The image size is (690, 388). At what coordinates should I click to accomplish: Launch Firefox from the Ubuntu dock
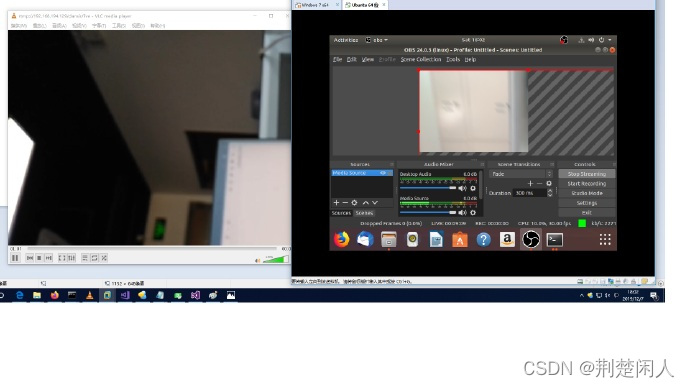pyautogui.click(x=341, y=240)
